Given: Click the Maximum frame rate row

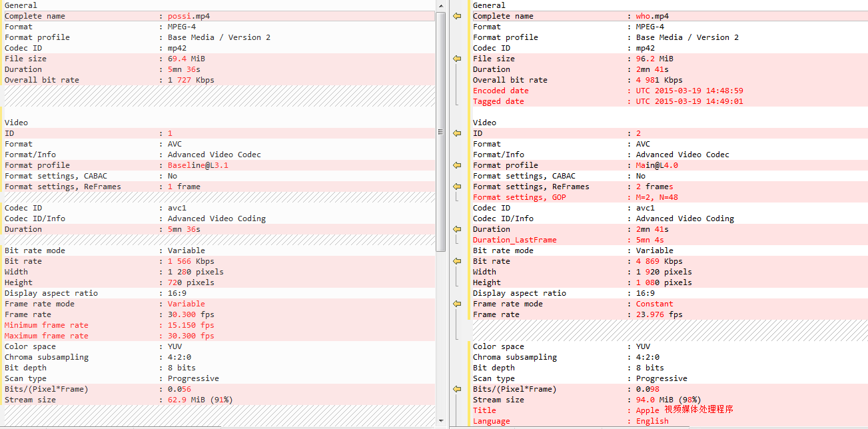Looking at the screenshot, I should (x=218, y=336).
